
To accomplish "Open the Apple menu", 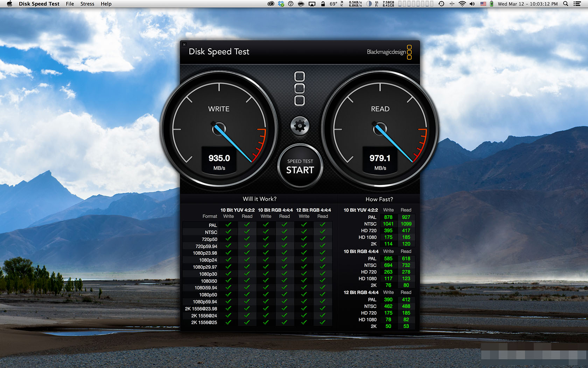I will (x=9, y=4).
